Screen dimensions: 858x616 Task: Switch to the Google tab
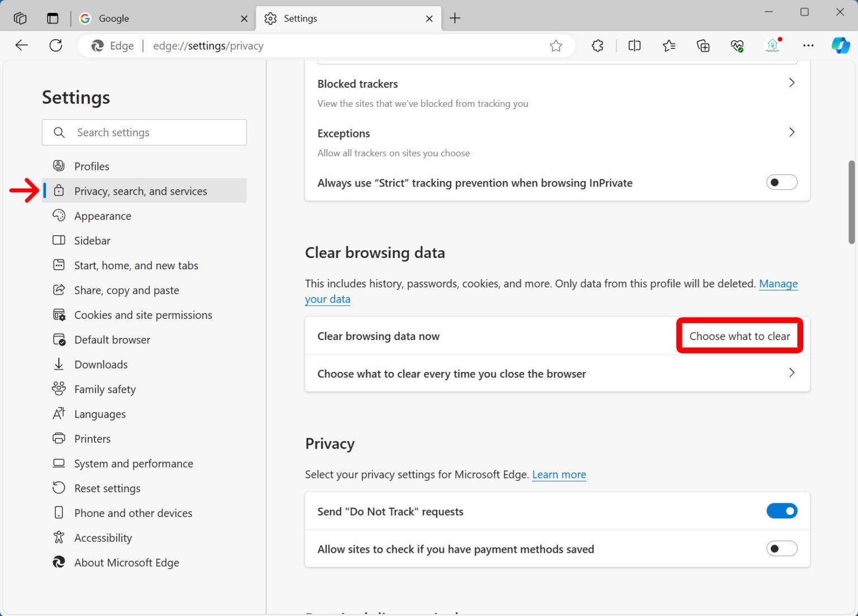[x=162, y=18]
